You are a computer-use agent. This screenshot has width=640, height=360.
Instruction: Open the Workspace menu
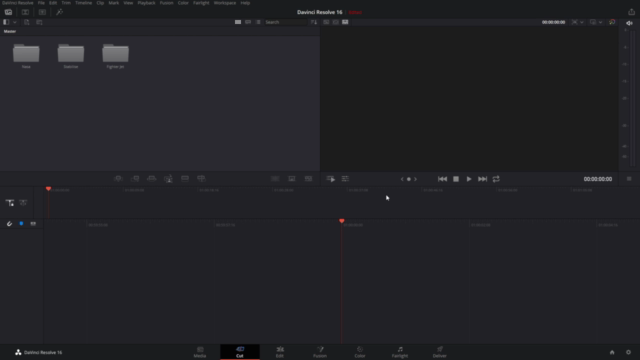(x=225, y=3)
